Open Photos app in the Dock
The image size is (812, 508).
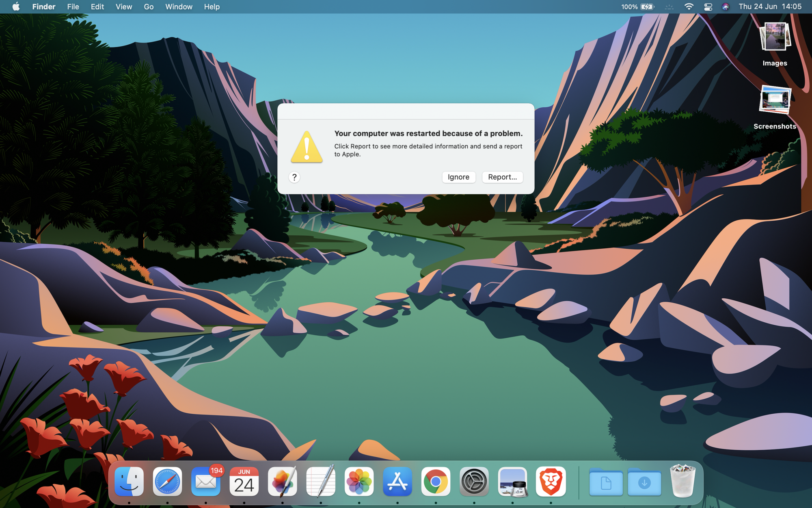pos(359,482)
